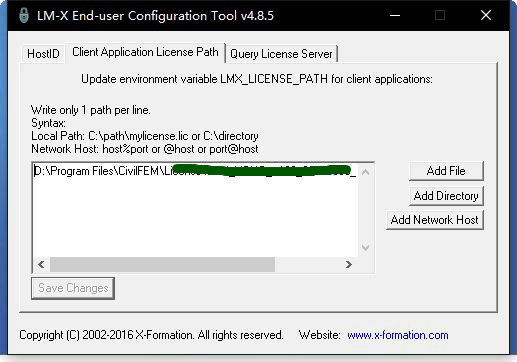Switch to the HostID tab
This screenshot has width=517, height=362.
[x=43, y=54]
